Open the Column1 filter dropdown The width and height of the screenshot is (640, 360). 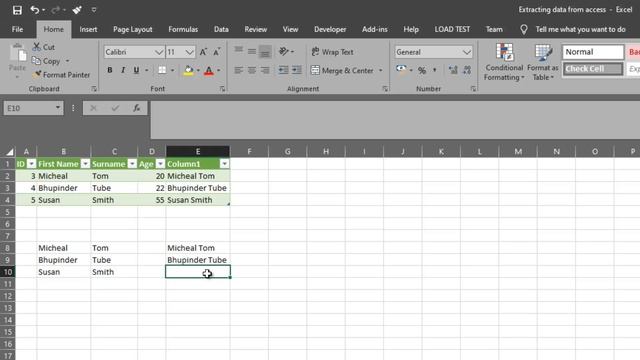(x=224, y=164)
